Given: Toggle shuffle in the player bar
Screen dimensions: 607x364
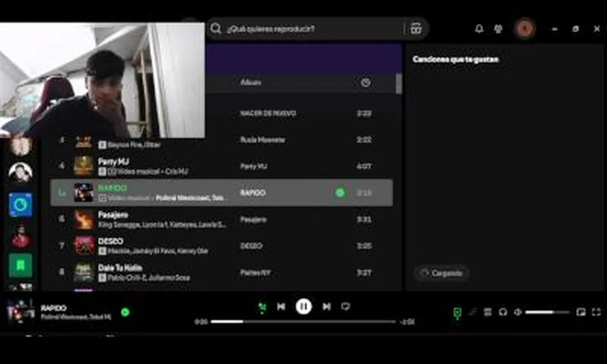Looking at the screenshot, I should [262, 307].
